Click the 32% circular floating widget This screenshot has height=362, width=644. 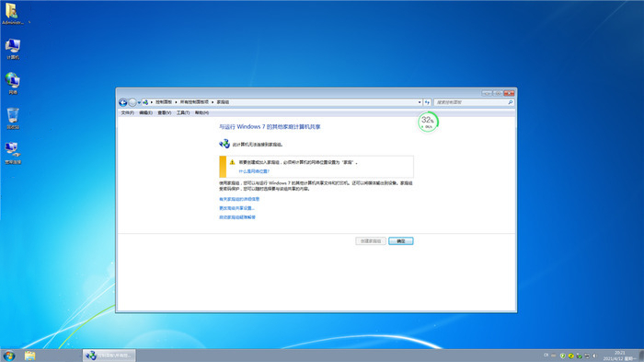[x=428, y=122]
